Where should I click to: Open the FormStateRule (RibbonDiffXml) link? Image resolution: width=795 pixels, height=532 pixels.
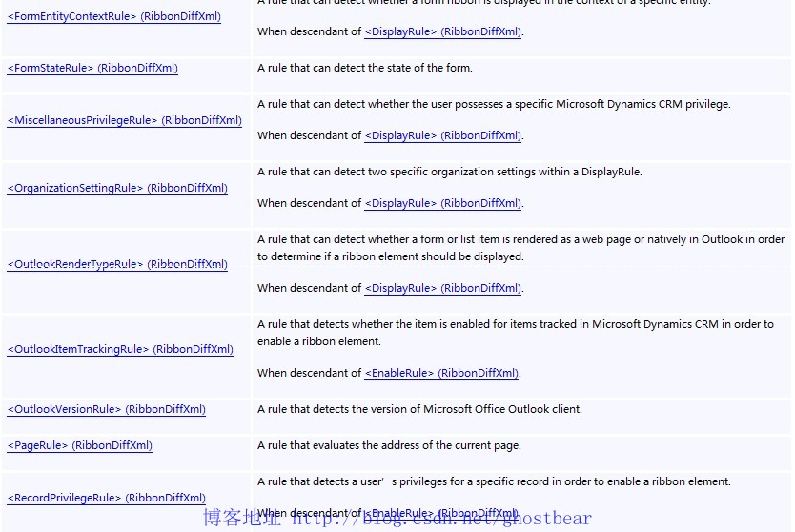point(92,68)
